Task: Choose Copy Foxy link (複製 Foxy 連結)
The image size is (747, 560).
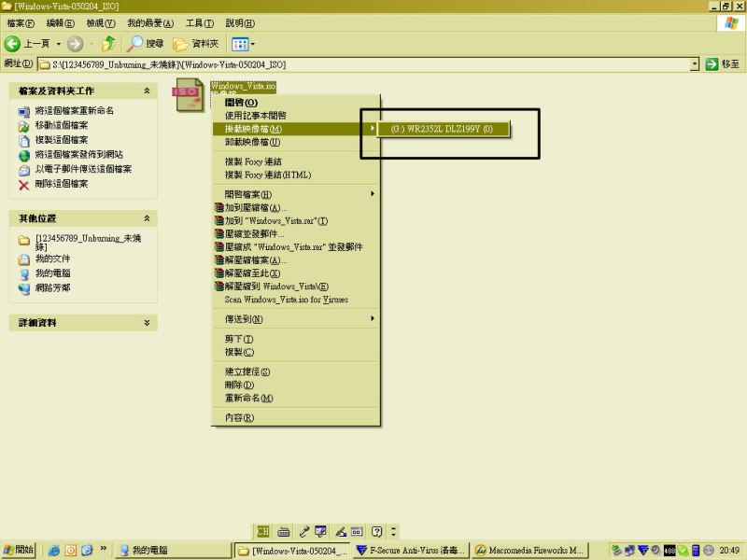Action: tap(295, 161)
